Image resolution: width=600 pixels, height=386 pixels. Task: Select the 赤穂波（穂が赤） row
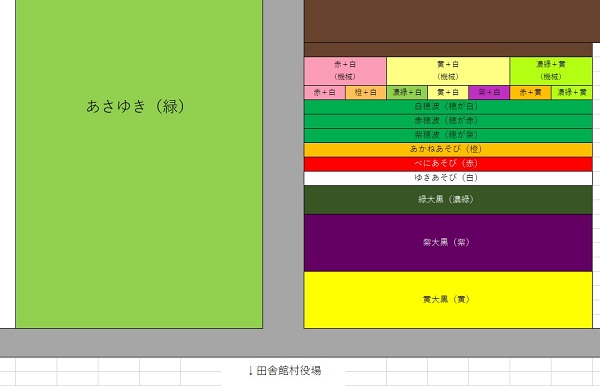click(x=448, y=121)
